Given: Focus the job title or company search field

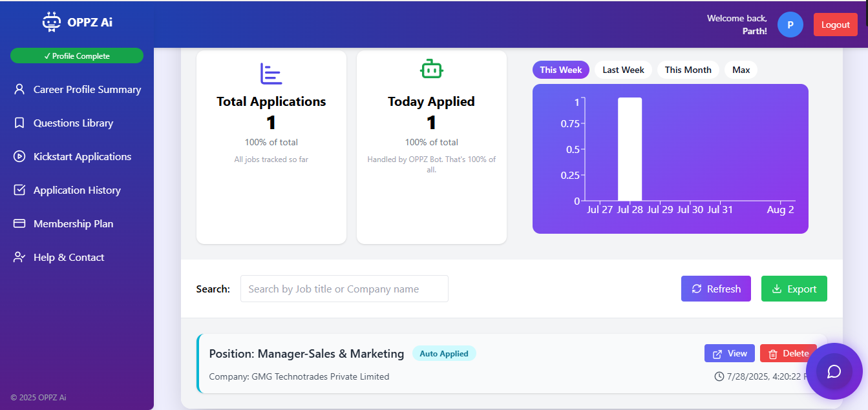Looking at the screenshot, I should (344, 289).
